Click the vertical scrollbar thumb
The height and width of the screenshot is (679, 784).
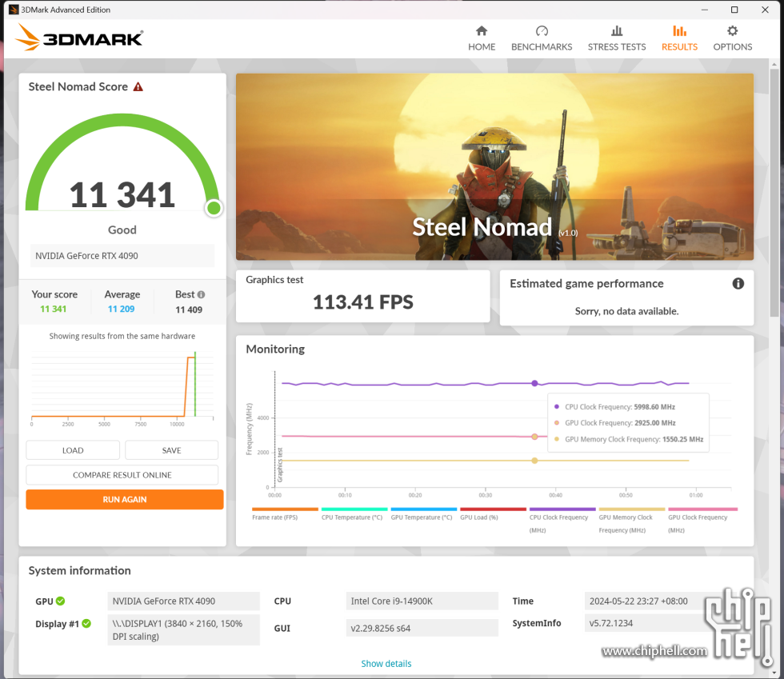(x=774, y=193)
